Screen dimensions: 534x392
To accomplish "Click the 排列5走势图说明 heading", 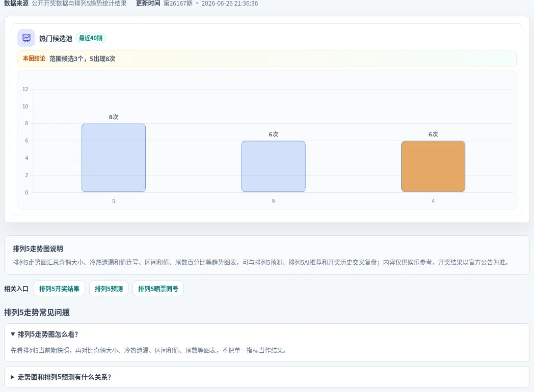I will coord(38,249).
